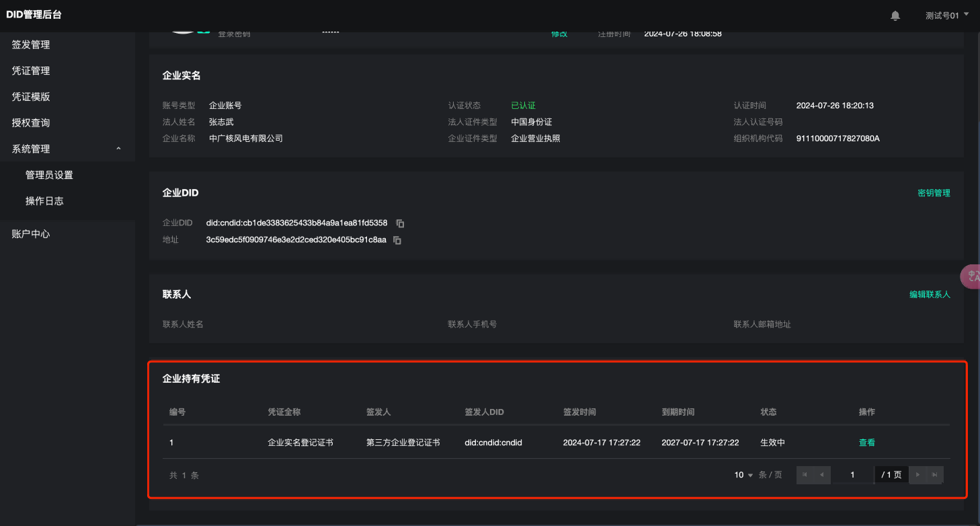980x526 pixels.
Task: Click the 密钥管理 link
Action: coord(934,193)
